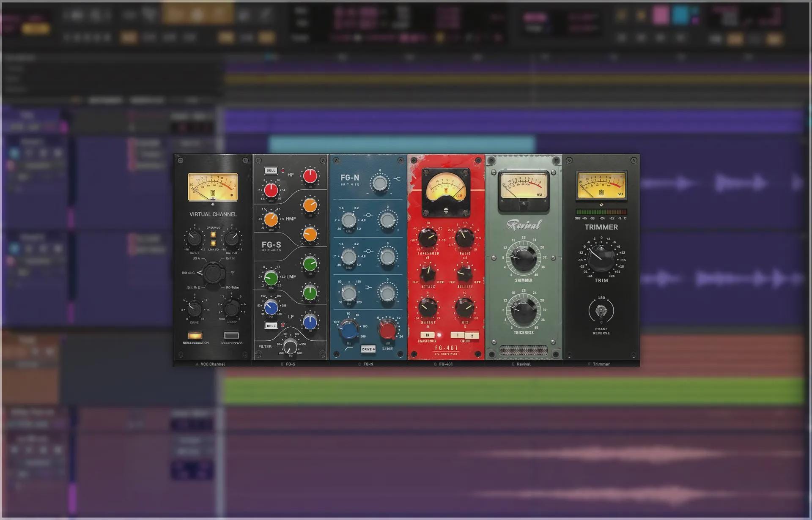Click the red HF gain knob on FG-S
812x520 pixels.
click(310, 175)
